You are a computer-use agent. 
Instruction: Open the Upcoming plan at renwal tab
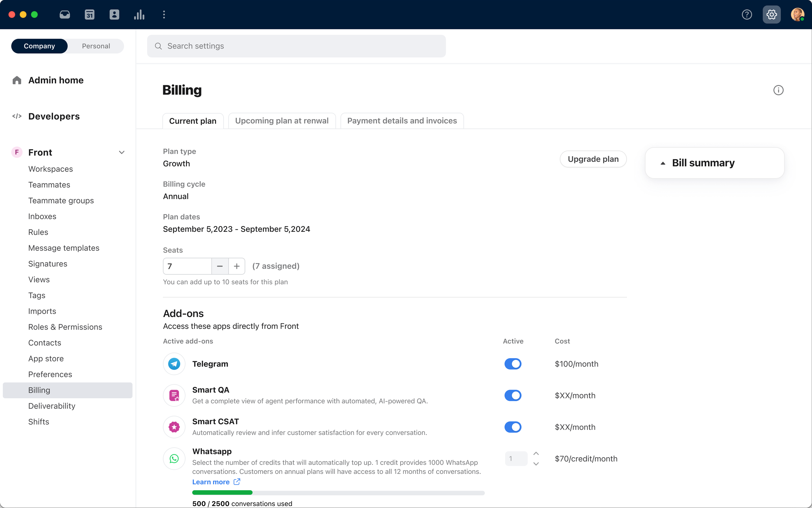pos(282,121)
